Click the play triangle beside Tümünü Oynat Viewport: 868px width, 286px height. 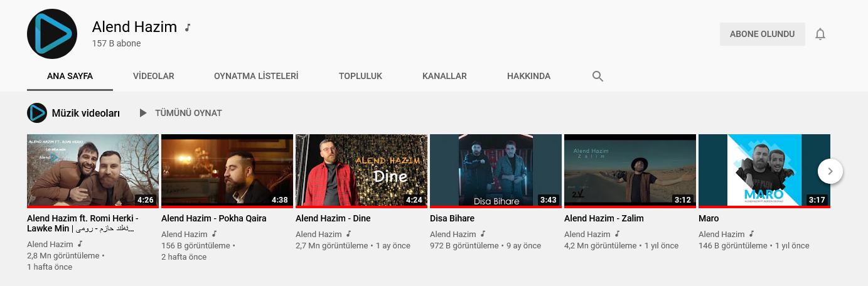click(x=143, y=114)
